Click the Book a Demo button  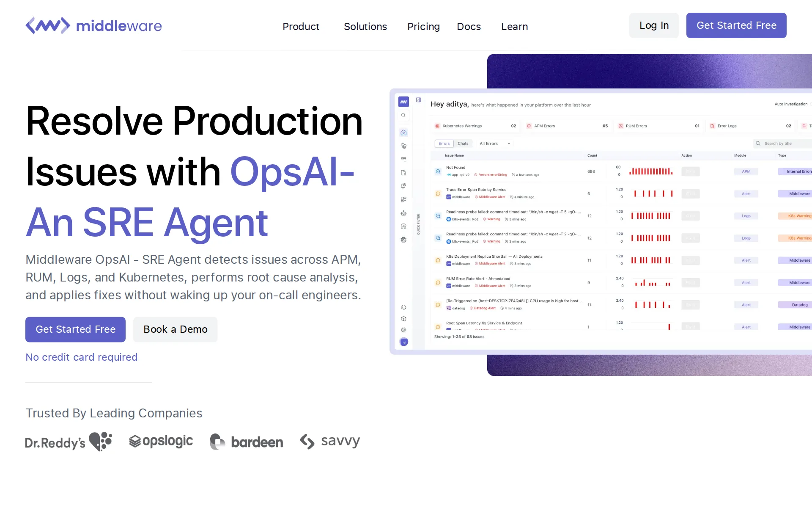(x=176, y=329)
